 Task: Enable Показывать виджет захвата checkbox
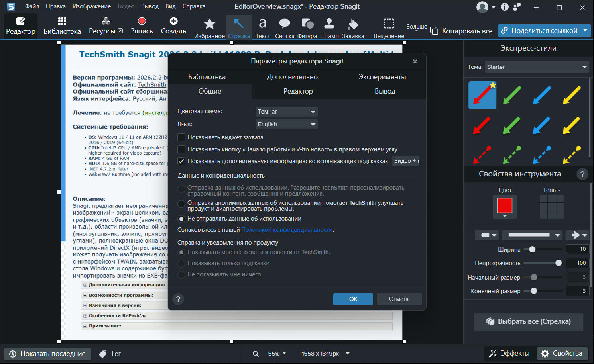coord(181,137)
